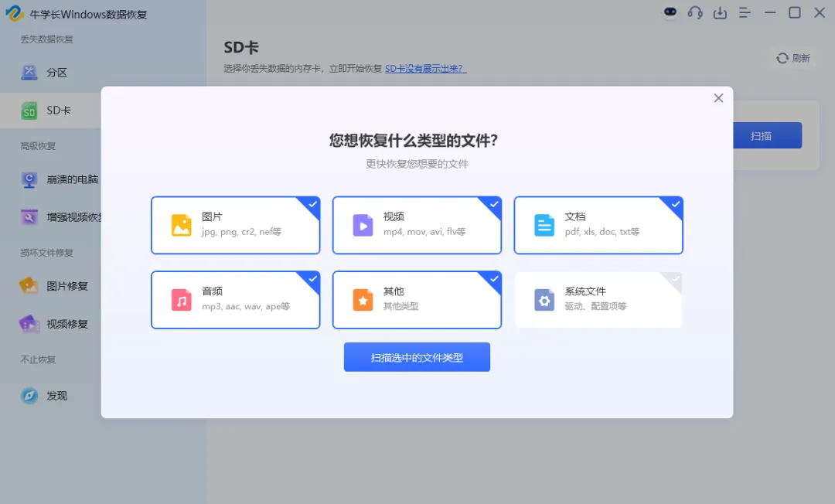
Task: Open the headset customer support icon
Action: 695,12
